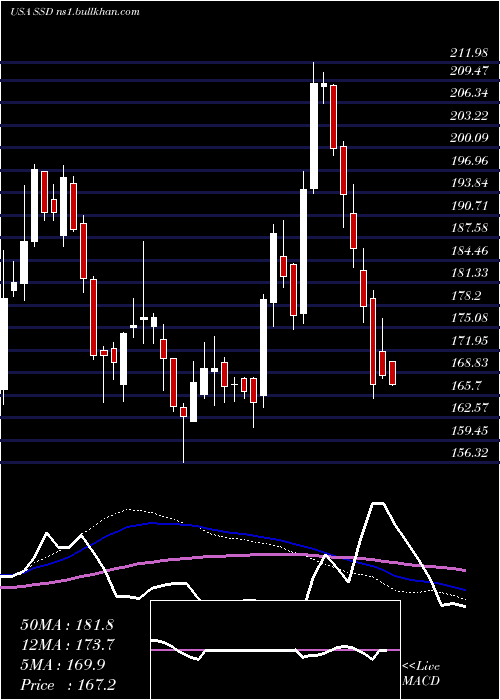The image size is (500, 700).
Task: Click the '12MA : 173.7' reading
Action: coord(67,644)
